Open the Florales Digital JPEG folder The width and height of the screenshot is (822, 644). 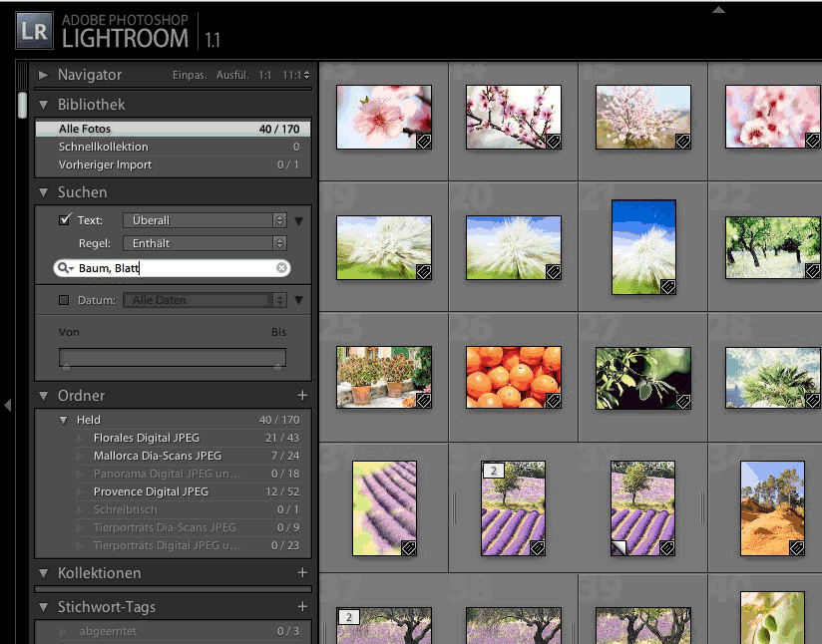[x=173, y=438]
